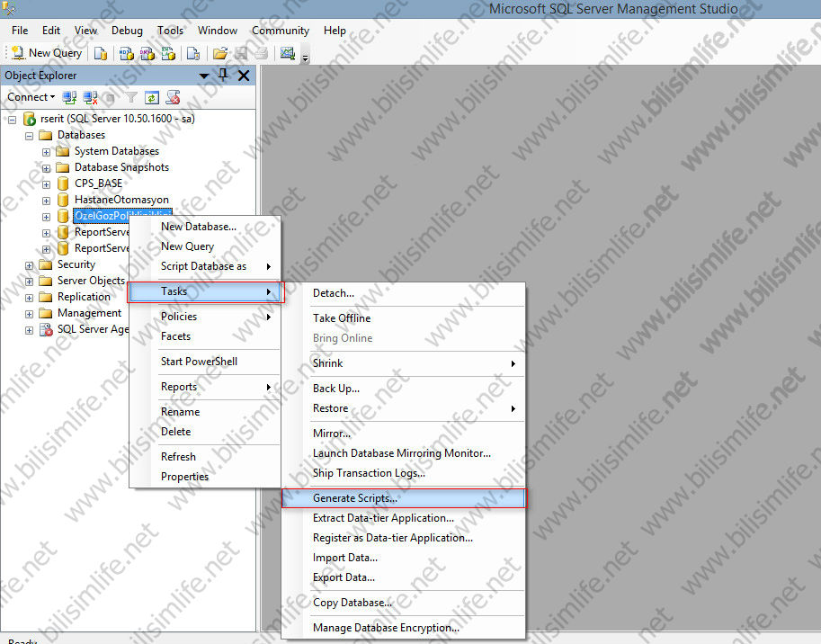Expand the CPS_BASE database node
Screen dimensions: 821x644
coord(46,184)
